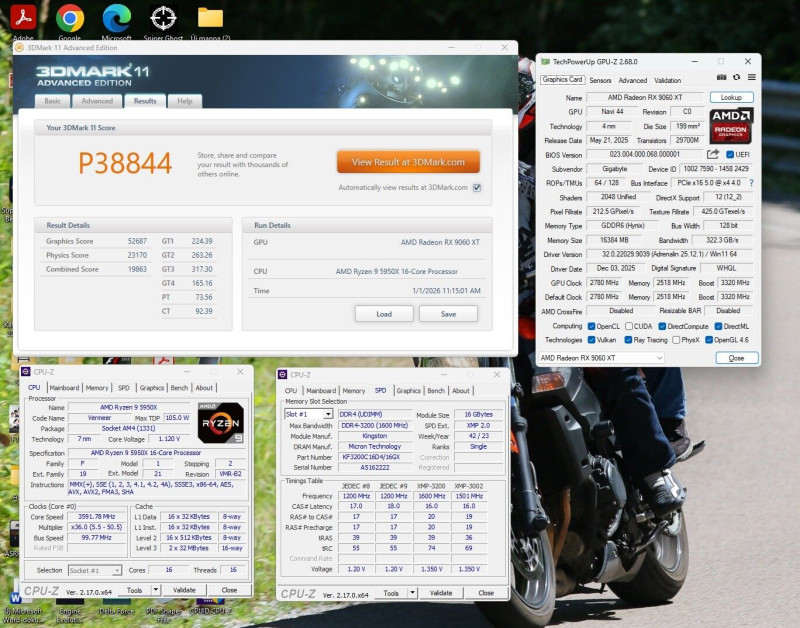Open Graphics tab in SPD CPU-Z window
Screen dimensions: 800x628
[x=409, y=391]
